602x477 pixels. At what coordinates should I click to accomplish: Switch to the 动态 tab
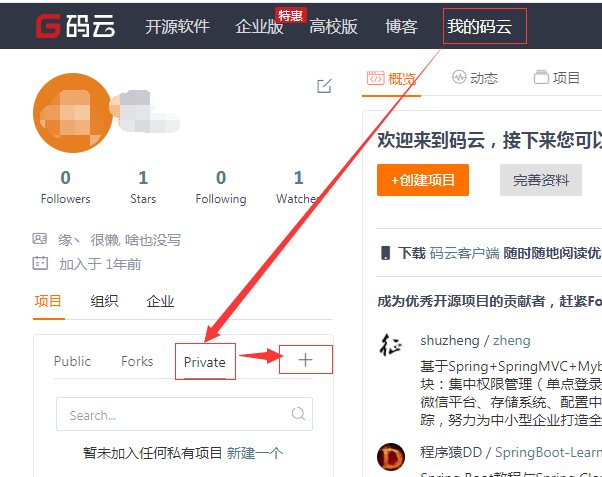pyautogui.click(x=475, y=78)
